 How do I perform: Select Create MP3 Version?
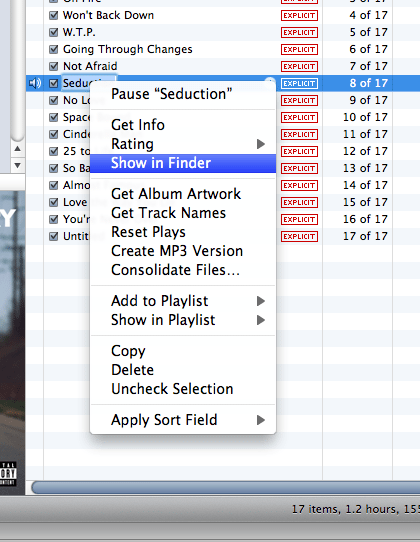point(183,251)
